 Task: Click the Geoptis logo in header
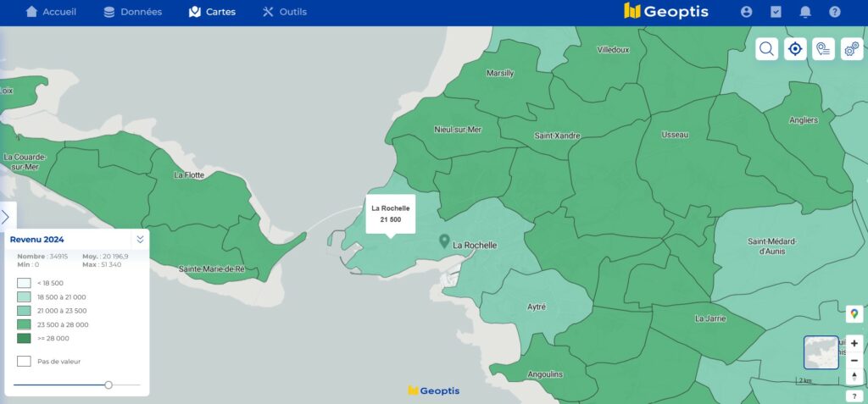(666, 11)
